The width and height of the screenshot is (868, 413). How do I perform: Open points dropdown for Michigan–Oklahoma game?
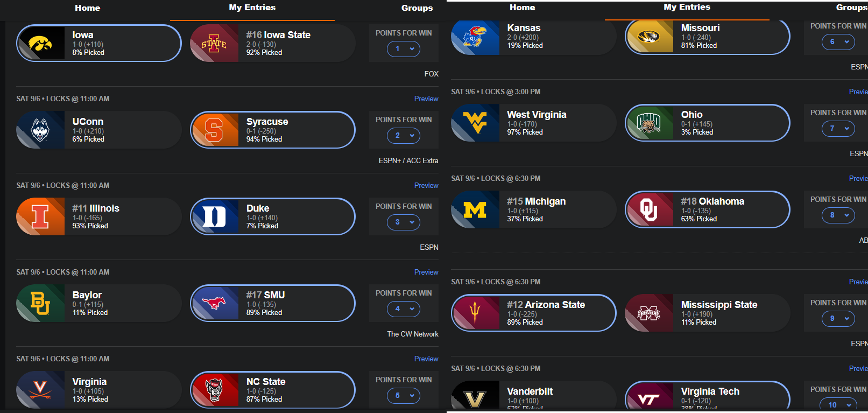pos(838,215)
